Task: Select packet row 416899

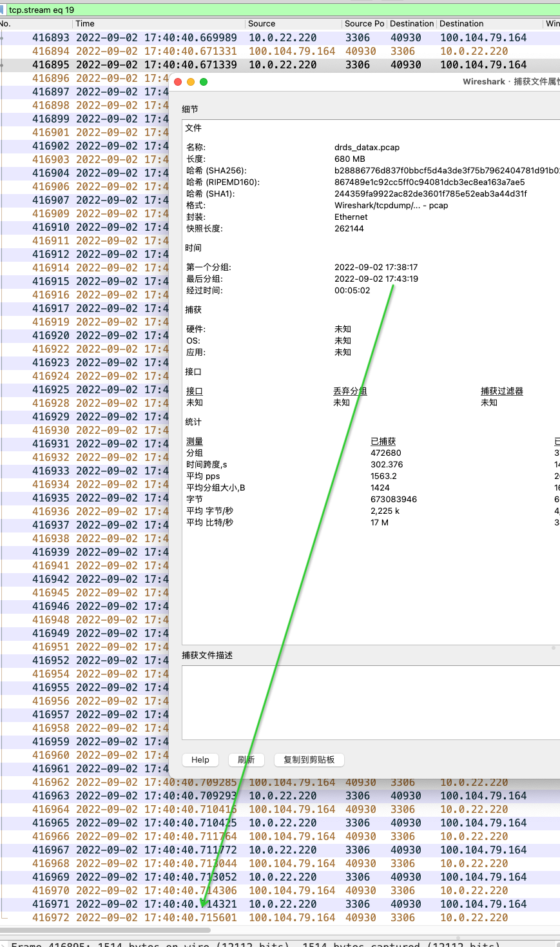Action: [x=84, y=119]
